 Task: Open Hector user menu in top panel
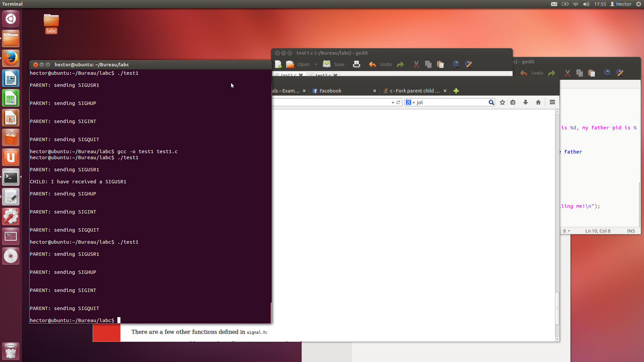tap(621, 4)
